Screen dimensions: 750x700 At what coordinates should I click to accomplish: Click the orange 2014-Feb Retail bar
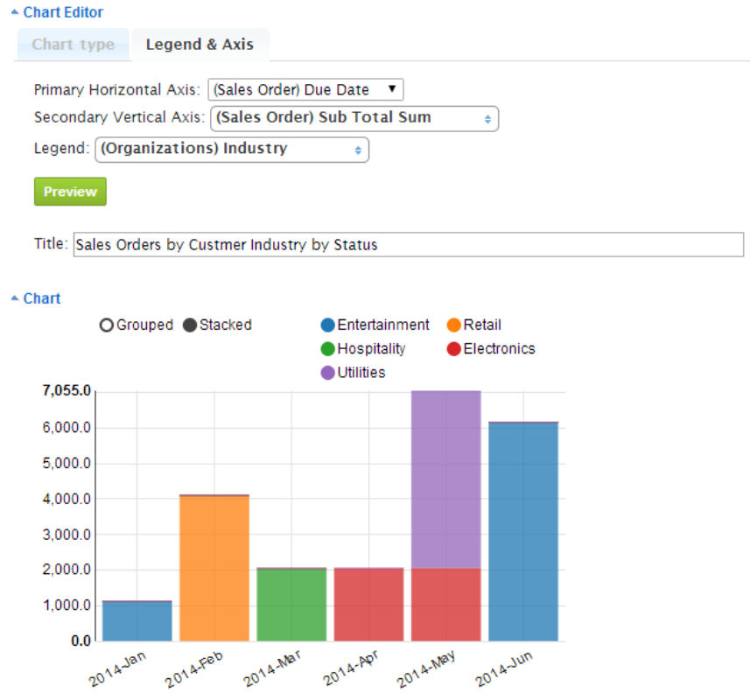pyautogui.click(x=214, y=569)
